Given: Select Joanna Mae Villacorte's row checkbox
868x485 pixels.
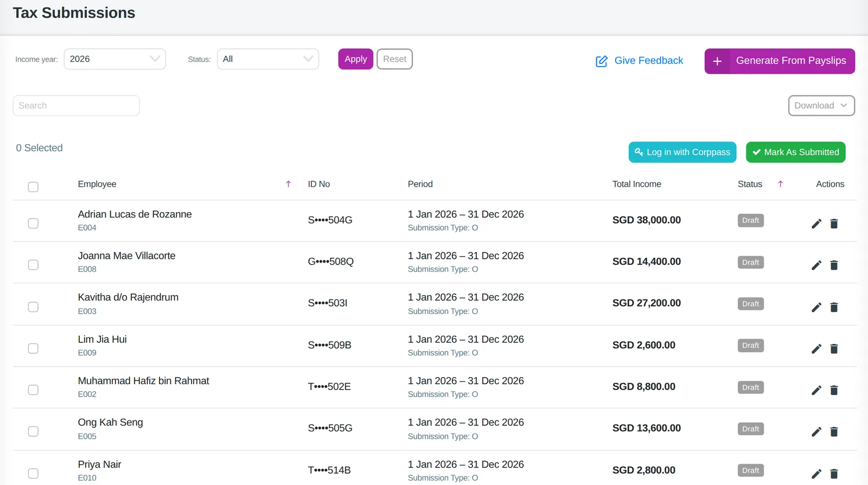Looking at the screenshot, I should (x=33, y=265).
